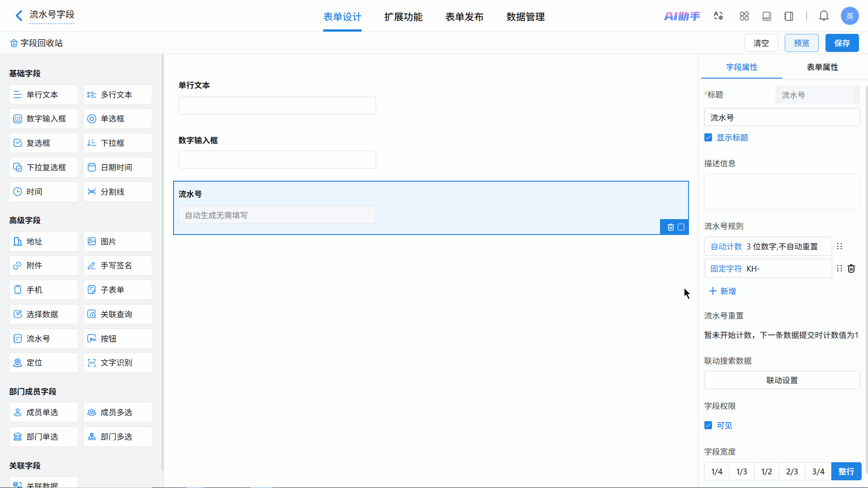The image size is (868, 488).
Task: Click drag handle beside 自动计数 rule
Action: click(840, 246)
